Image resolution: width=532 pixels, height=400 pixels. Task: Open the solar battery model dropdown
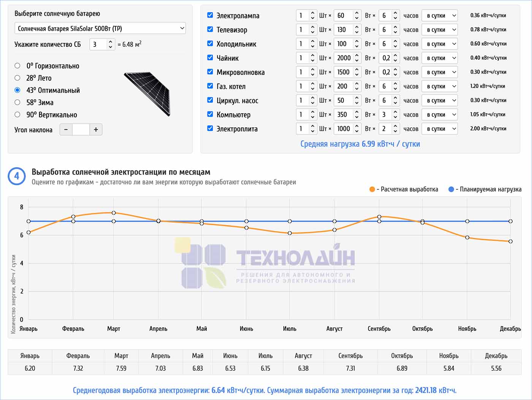coord(100,29)
